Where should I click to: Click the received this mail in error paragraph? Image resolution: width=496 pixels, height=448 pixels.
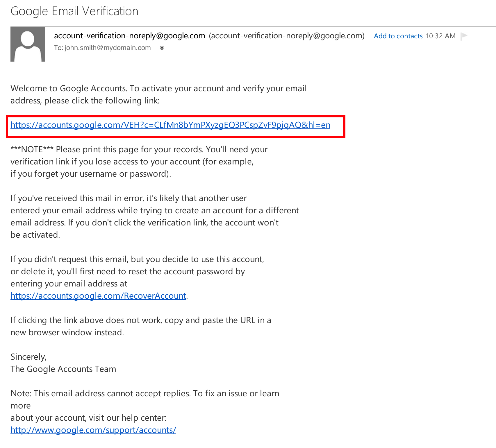point(155,216)
